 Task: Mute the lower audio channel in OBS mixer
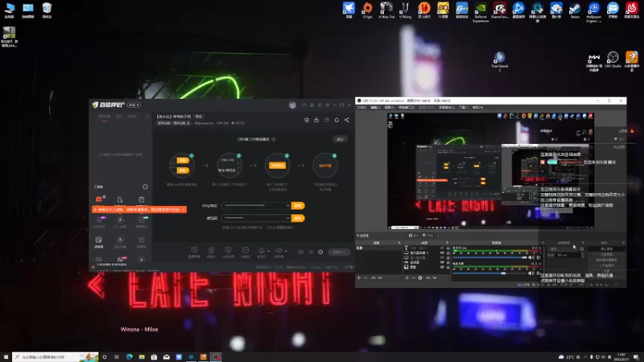530,273
